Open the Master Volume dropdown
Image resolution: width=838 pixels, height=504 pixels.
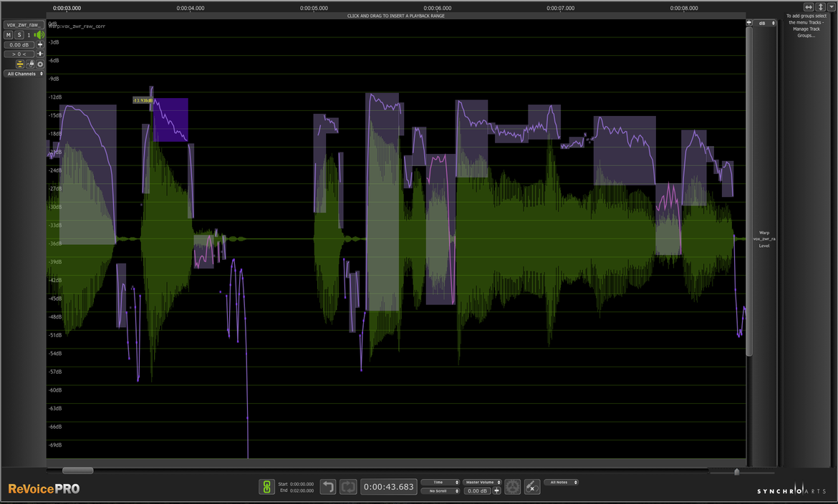483,482
